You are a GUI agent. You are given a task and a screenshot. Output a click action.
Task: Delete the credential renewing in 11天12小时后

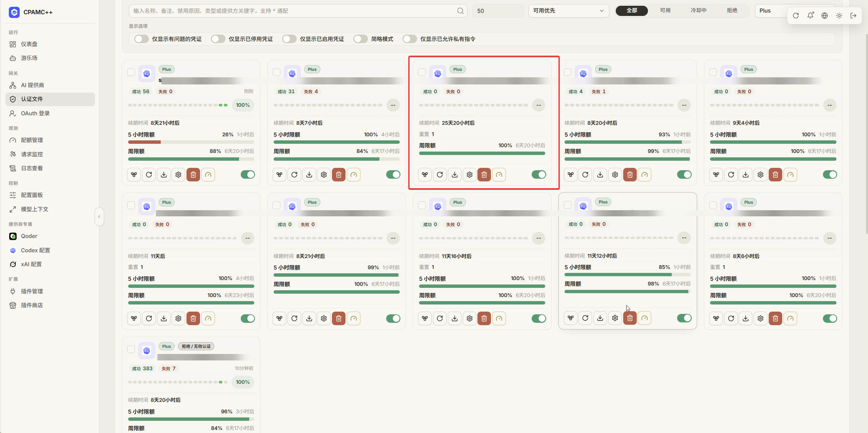click(630, 318)
